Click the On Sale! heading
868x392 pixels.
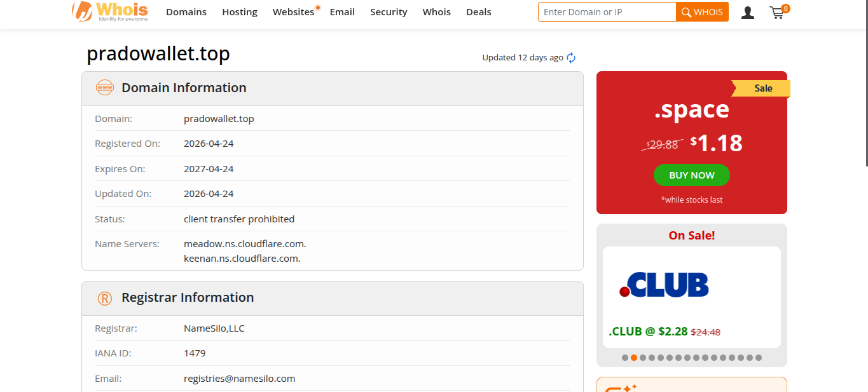[692, 236]
